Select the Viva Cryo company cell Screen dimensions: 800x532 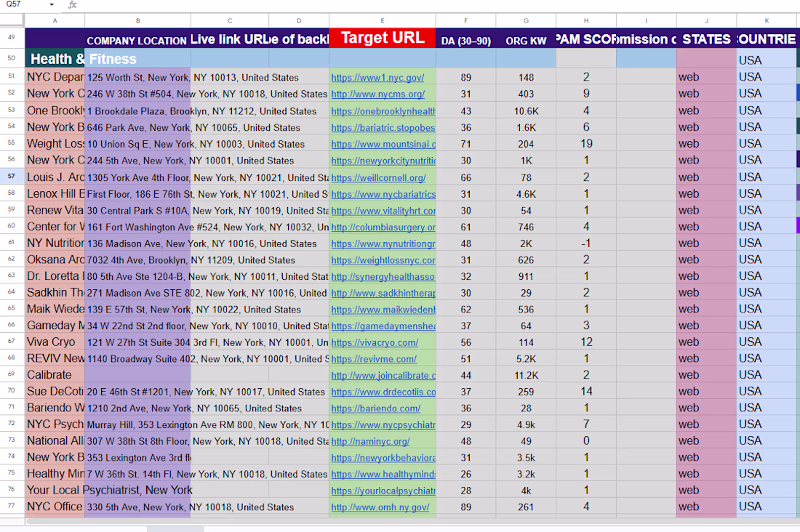[55, 342]
